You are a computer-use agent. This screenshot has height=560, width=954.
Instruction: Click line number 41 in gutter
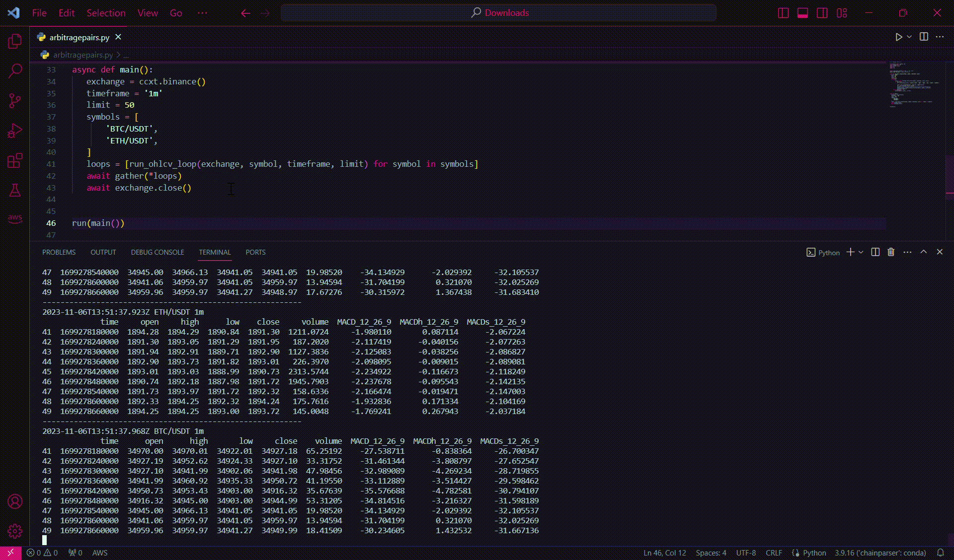click(51, 164)
